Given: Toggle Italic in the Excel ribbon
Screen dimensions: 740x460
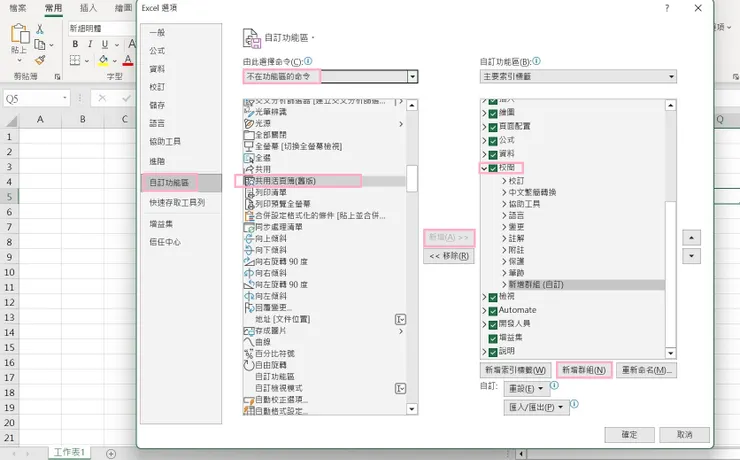Looking at the screenshot, I should pos(90,44).
